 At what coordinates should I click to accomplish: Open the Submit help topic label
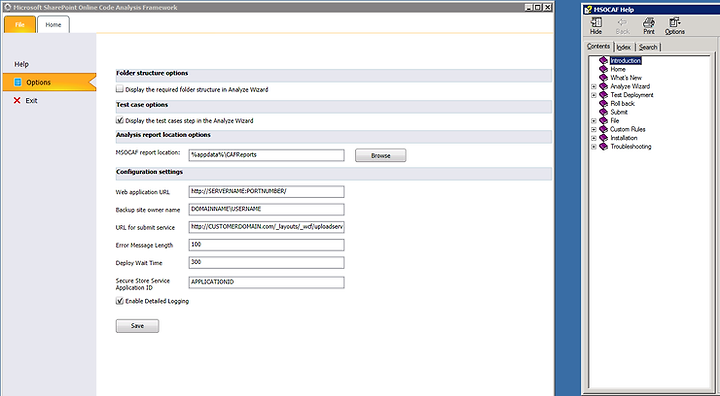click(619, 112)
